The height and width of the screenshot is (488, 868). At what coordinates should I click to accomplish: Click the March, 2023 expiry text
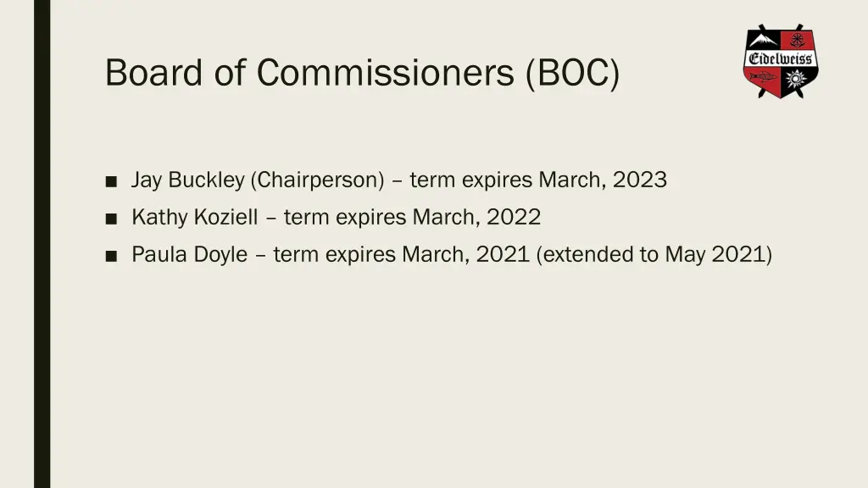(603, 180)
